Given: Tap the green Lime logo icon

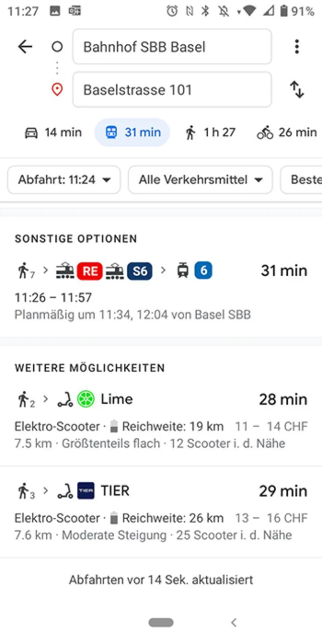Looking at the screenshot, I should point(86,399).
